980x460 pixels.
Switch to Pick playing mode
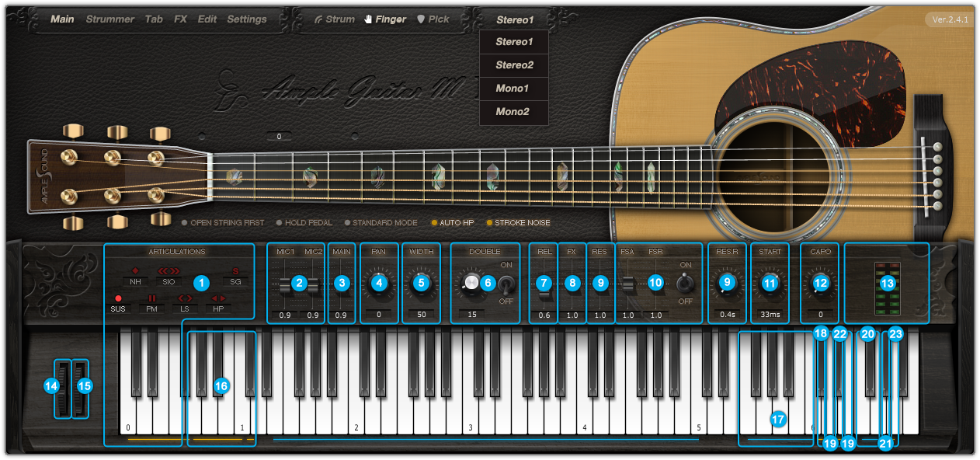(x=433, y=19)
